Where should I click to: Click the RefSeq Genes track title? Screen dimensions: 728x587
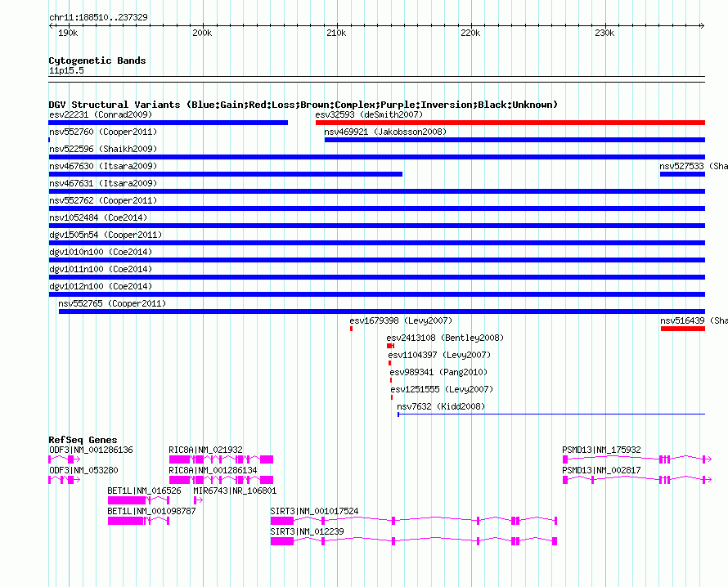(x=83, y=440)
